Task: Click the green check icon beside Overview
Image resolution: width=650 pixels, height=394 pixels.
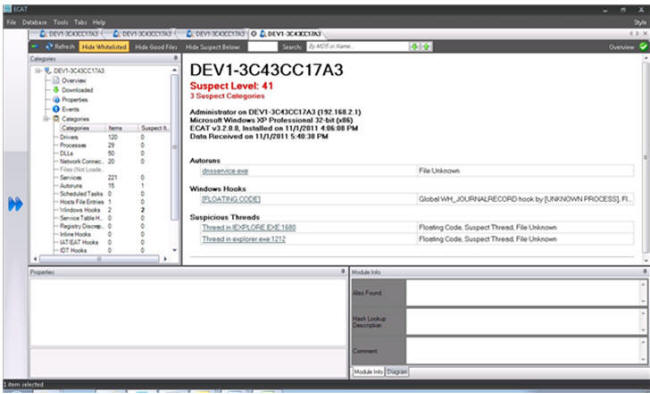Action: 643,47
